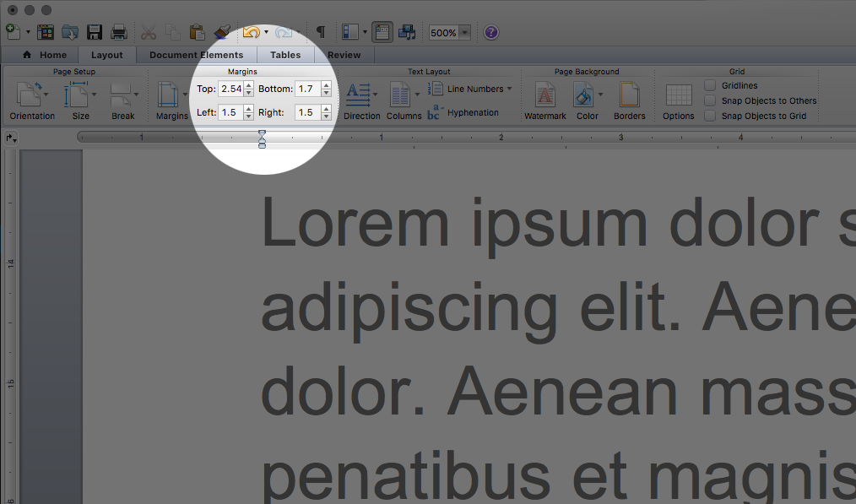Expand the Orientation dropdown arrow
This screenshot has width=856, height=504.
(46, 95)
